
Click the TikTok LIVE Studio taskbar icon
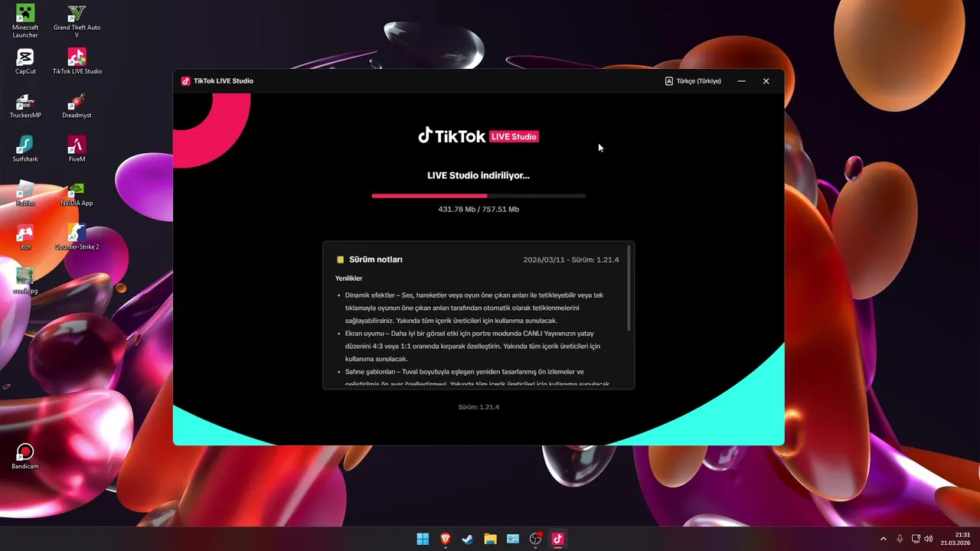click(x=557, y=539)
